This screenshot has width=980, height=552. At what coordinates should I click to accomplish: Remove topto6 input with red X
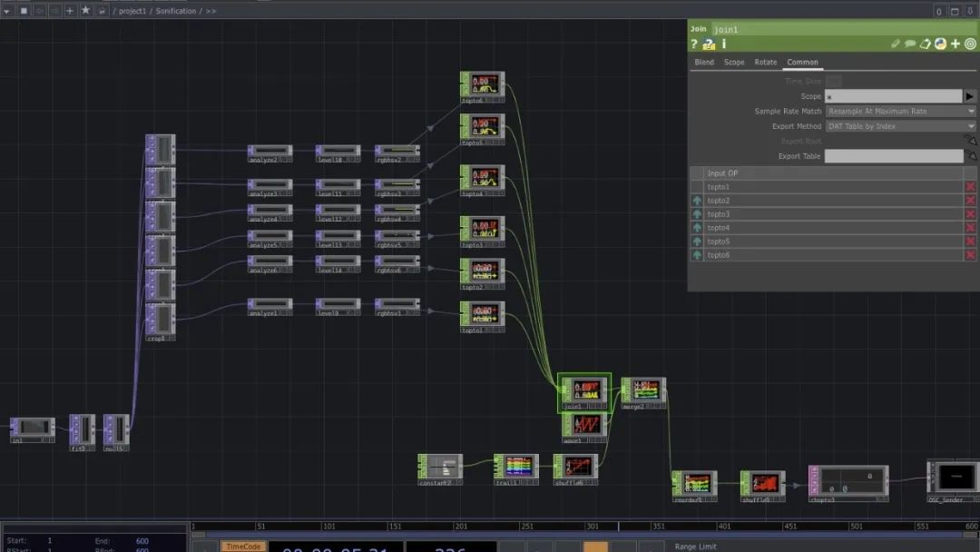tap(970, 255)
